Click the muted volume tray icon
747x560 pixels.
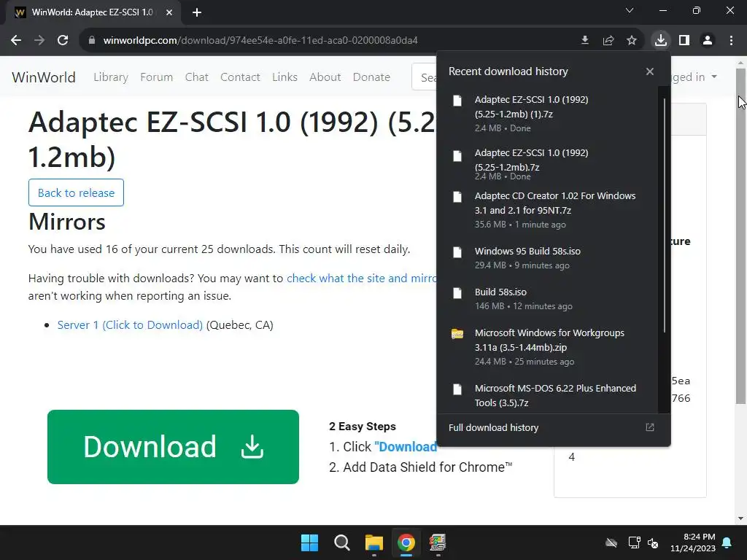coord(653,542)
